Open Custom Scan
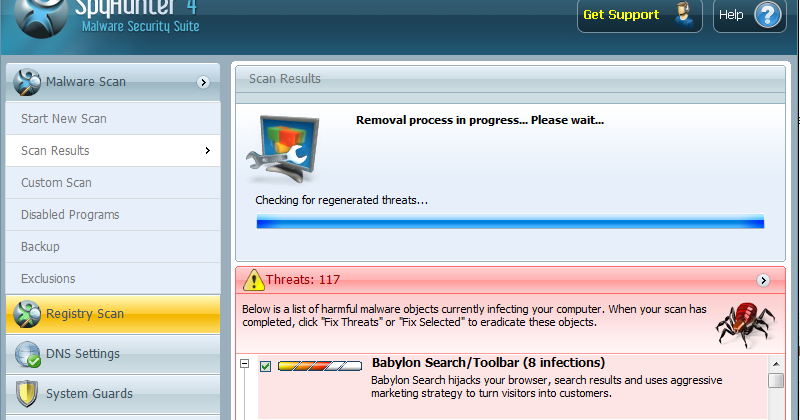 point(113,183)
